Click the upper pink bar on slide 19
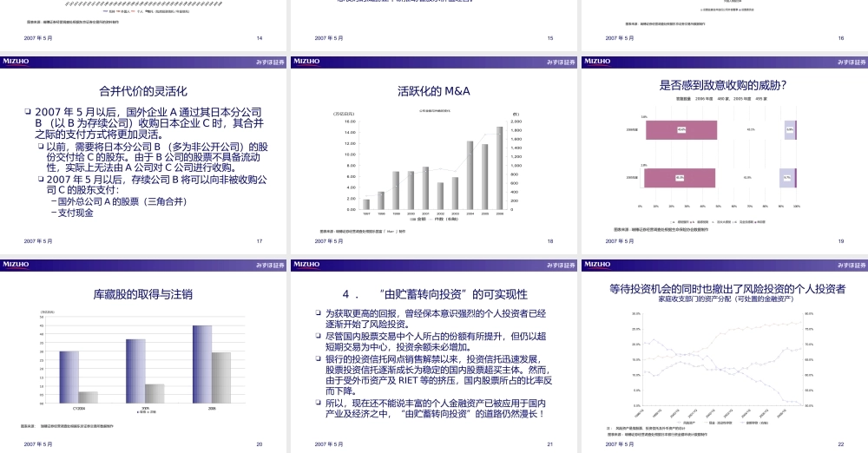Viewport: 868px width, 453px height. pos(681,130)
